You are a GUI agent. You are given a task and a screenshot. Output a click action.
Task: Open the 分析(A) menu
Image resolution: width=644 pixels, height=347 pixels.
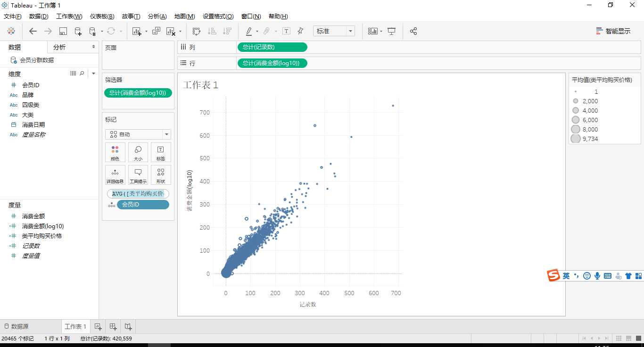(157, 16)
